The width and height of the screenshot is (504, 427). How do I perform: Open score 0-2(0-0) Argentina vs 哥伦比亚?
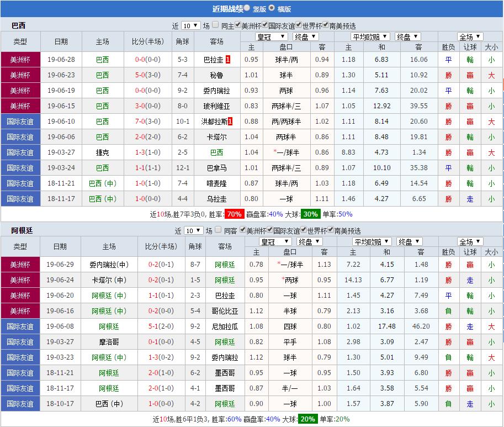161,311
